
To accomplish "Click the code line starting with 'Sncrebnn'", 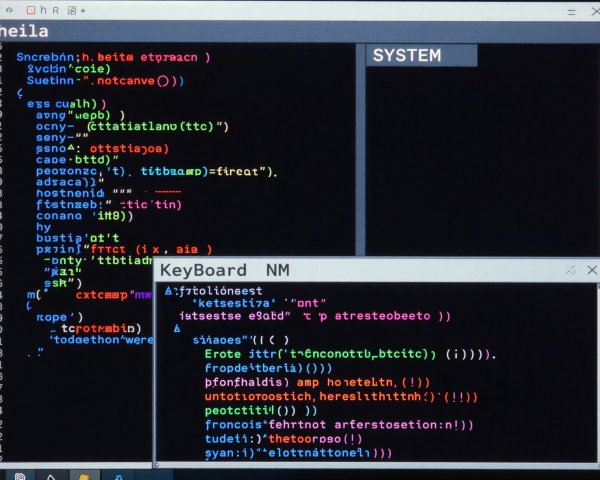I will click(x=113, y=57).
